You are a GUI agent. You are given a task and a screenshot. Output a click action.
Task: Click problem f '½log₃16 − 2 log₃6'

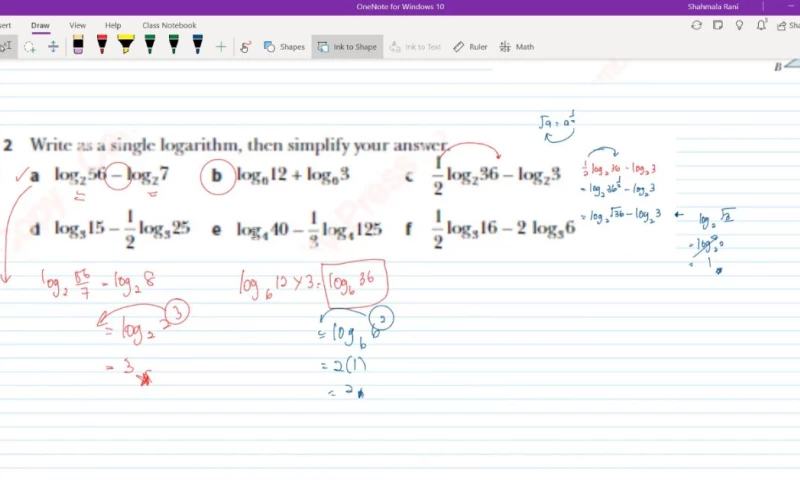(x=504, y=229)
